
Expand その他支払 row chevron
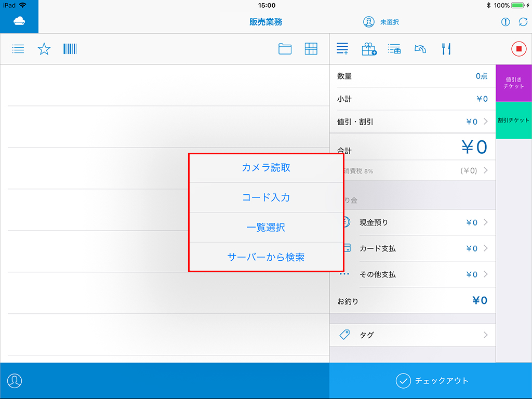(x=486, y=274)
